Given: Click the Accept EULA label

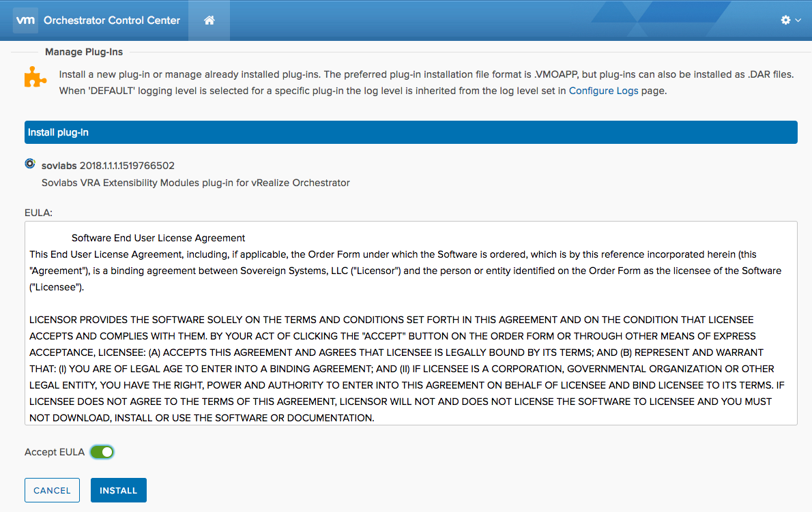Looking at the screenshot, I should pyautogui.click(x=55, y=452).
